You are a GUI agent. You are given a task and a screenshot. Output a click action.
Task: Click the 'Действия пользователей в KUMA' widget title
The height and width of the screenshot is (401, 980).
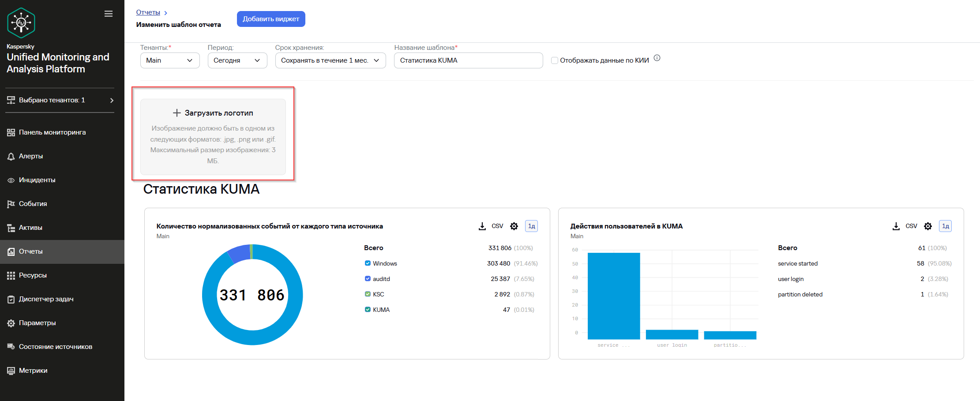pos(627,226)
